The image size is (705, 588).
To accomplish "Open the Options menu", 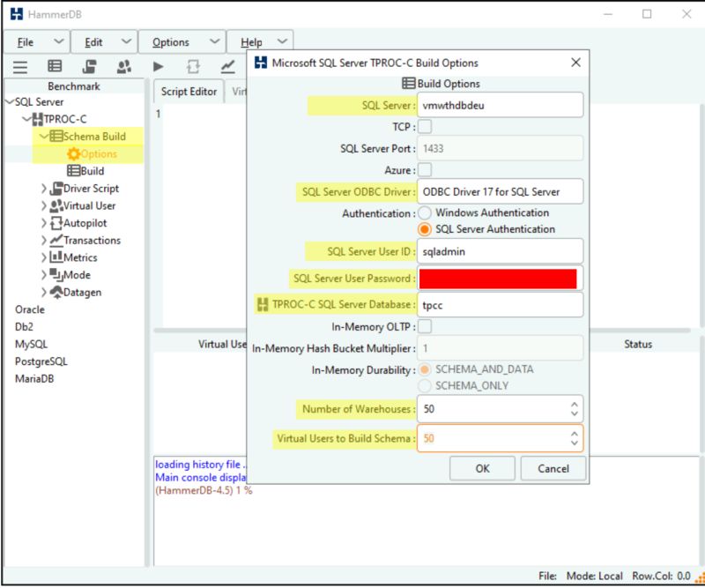I will pyautogui.click(x=182, y=42).
